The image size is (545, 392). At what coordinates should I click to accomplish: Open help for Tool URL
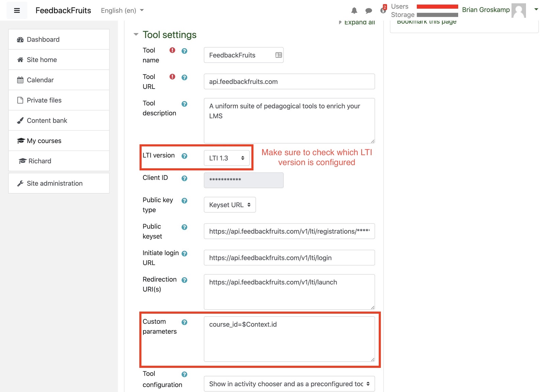click(x=184, y=77)
